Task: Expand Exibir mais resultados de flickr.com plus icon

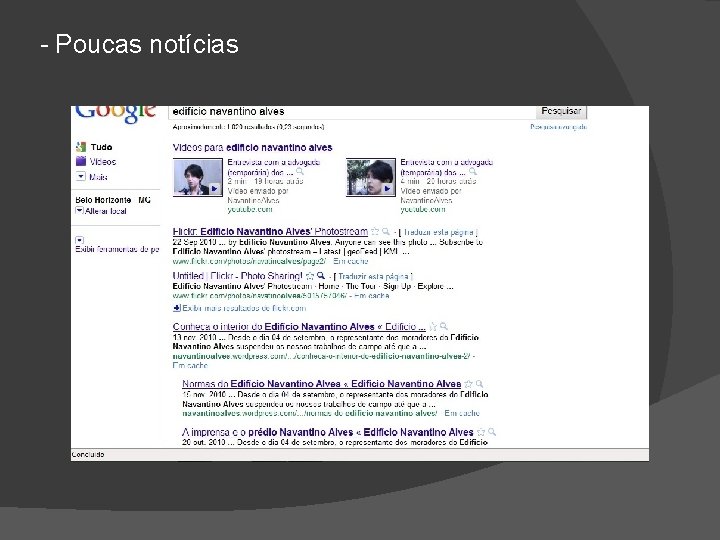Action: [x=177, y=308]
